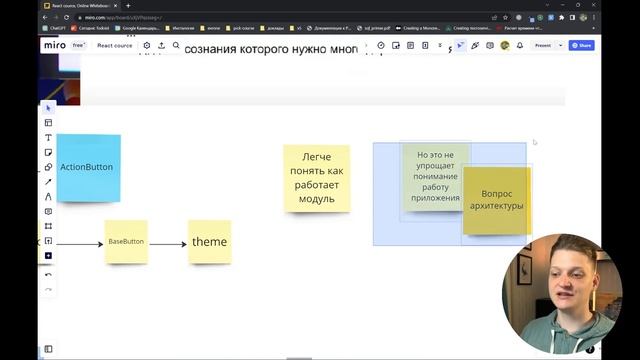Select the 'Вопрос архитектуры' sticky note
Viewport: 640px width, 360px height.
tap(497, 200)
